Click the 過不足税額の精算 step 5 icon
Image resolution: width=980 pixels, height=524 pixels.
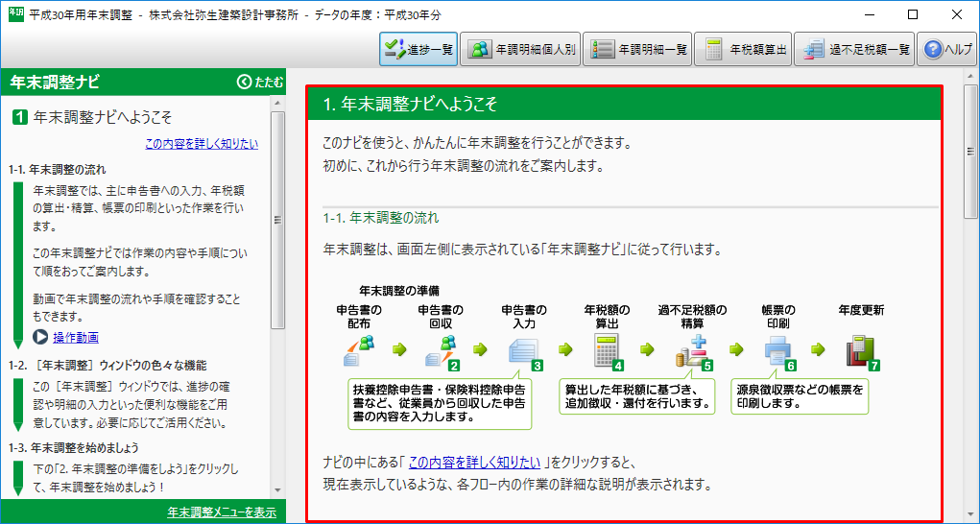tap(692, 351)
